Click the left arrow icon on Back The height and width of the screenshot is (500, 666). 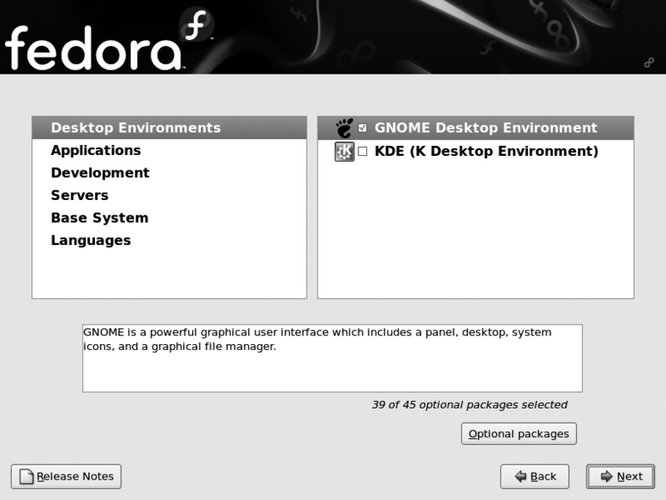point(518,477)
